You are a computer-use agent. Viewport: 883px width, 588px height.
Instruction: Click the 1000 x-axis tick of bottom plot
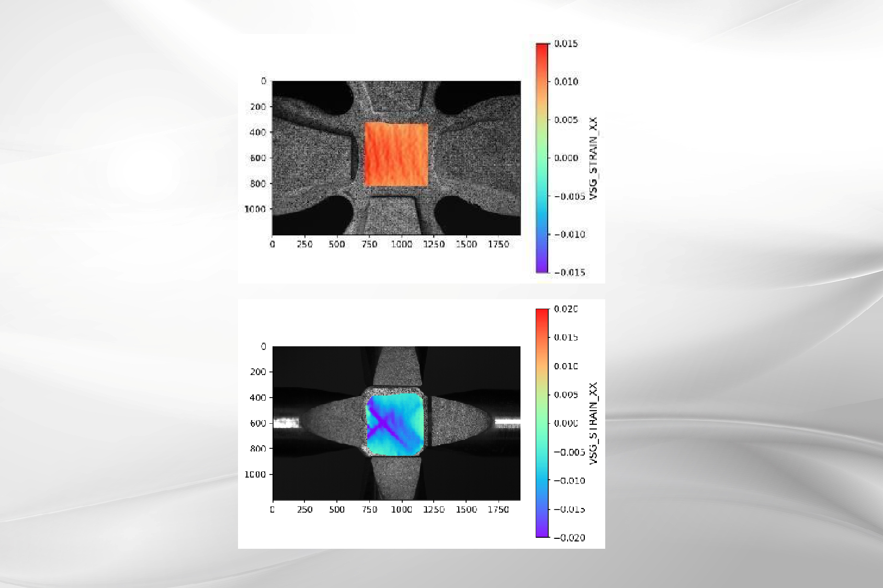point(401,510)
